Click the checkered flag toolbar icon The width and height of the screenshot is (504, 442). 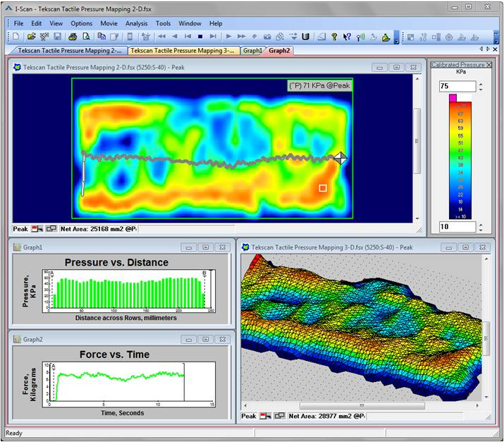coord(44,37)
